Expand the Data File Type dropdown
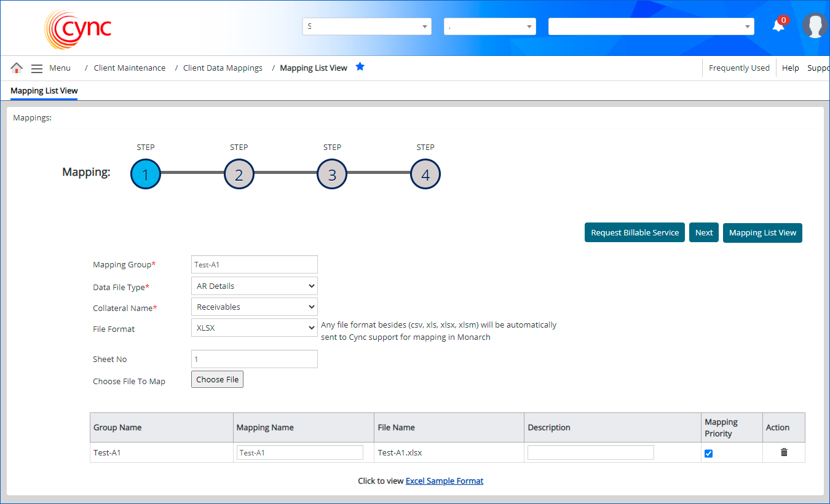The width and height of the screenshot is (830, 504). click(x=255, y=286)
